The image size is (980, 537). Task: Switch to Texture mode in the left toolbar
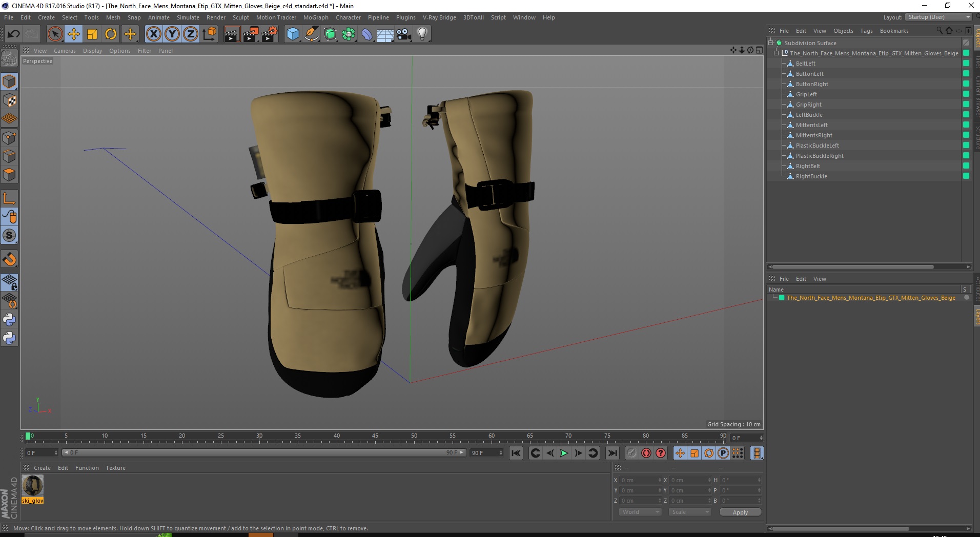point(9,100)
